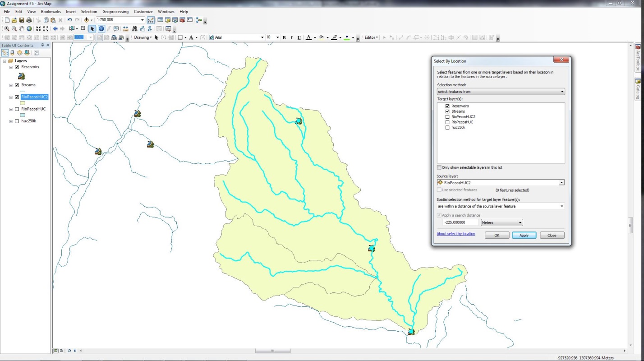This screenshot has height=361, width=644.
Task: Uncheck RioPecosHUC2 layer in Table Of Contents
Action: coord(17,97)
